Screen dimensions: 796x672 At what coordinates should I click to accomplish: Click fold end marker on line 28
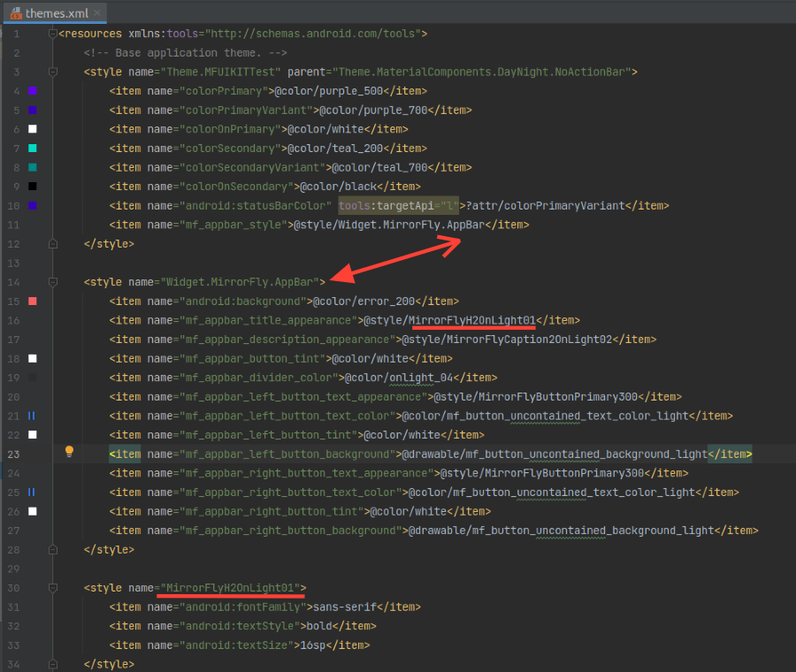point(52,549)
